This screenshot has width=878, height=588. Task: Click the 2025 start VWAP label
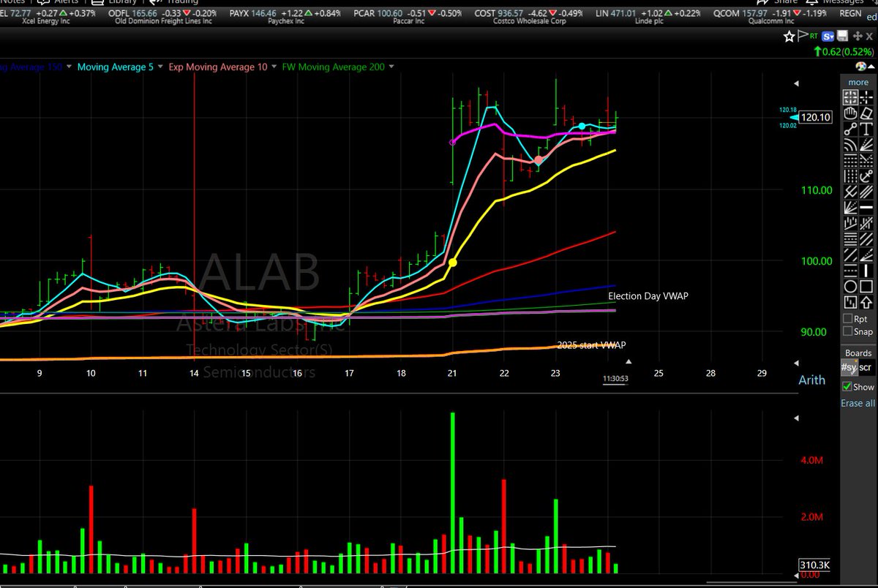(591, 345)
